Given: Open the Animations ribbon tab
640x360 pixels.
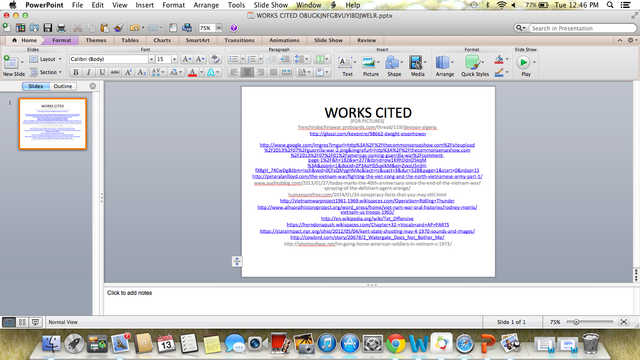Looking at the screenshot, I should [284, 40].
